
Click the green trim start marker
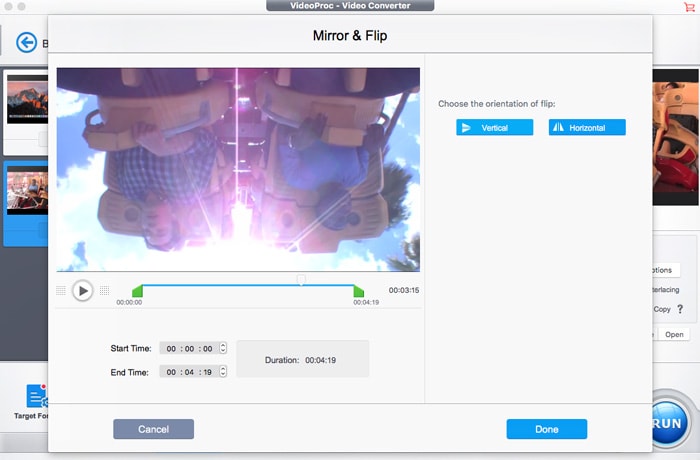tap(137, 291)
